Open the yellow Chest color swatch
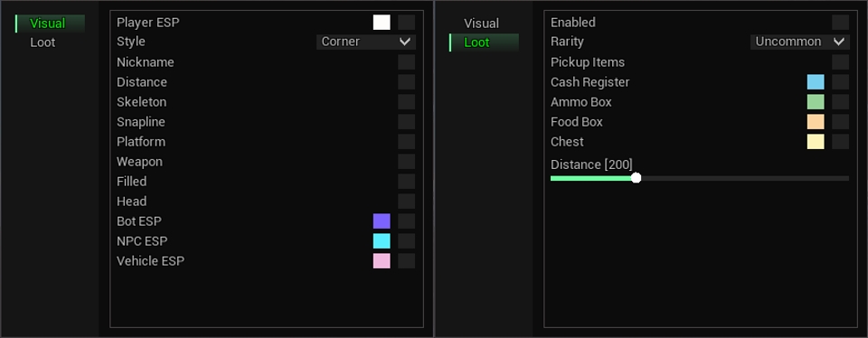The height and width of the screenshot is (338, 868). point(816,142)
